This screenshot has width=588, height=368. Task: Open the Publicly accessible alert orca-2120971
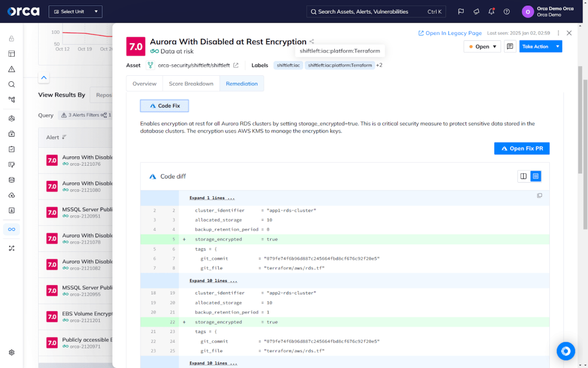tap(75, 343)
